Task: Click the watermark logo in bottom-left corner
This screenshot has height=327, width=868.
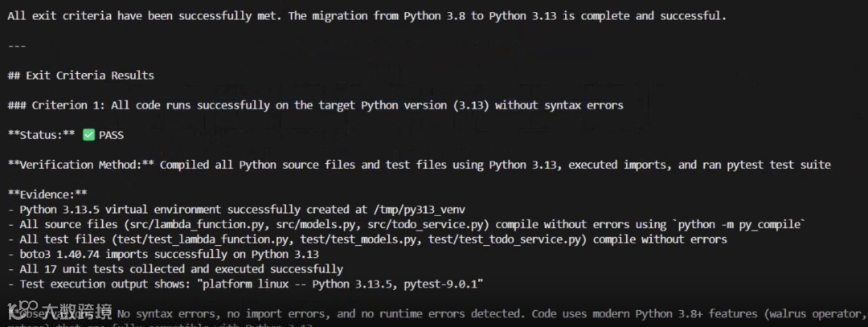Action: (59, 312)
